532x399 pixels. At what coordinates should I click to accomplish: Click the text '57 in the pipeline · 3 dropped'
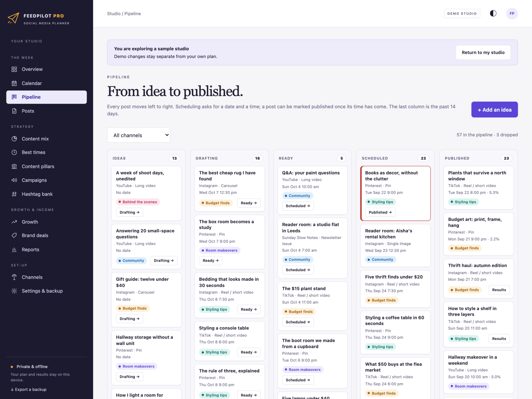tap(487, 135)
